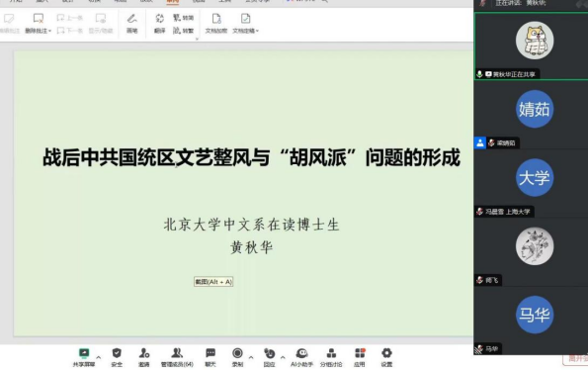Screen dimensions: 588x370
Task: Open meeting 设置 settings gear
Action: [386, 357]
